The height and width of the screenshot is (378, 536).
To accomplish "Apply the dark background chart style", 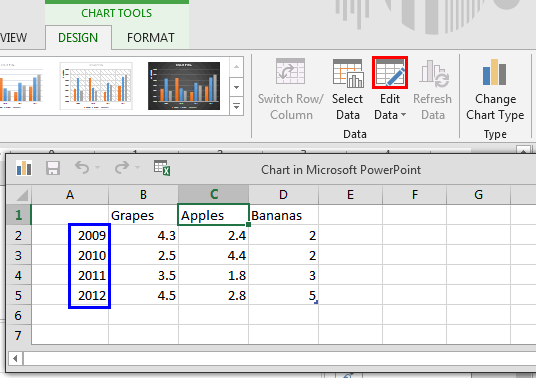I will point(184,86).
